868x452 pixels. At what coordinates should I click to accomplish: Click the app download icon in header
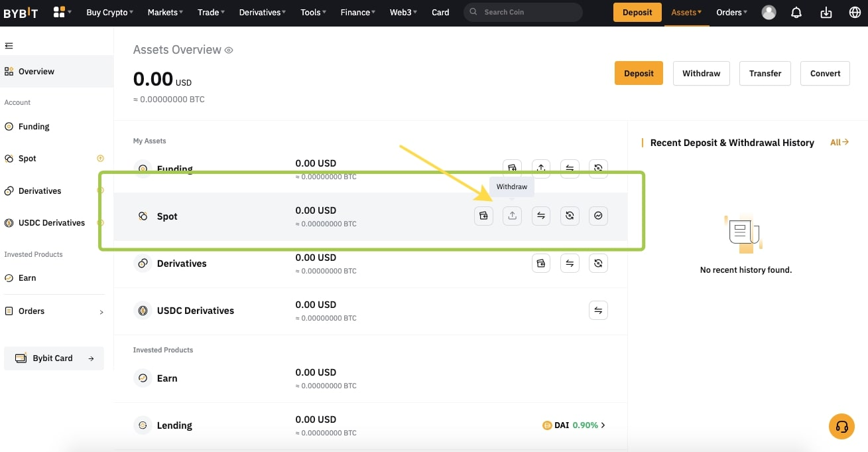pyautogui.click(x=826, y=13)
